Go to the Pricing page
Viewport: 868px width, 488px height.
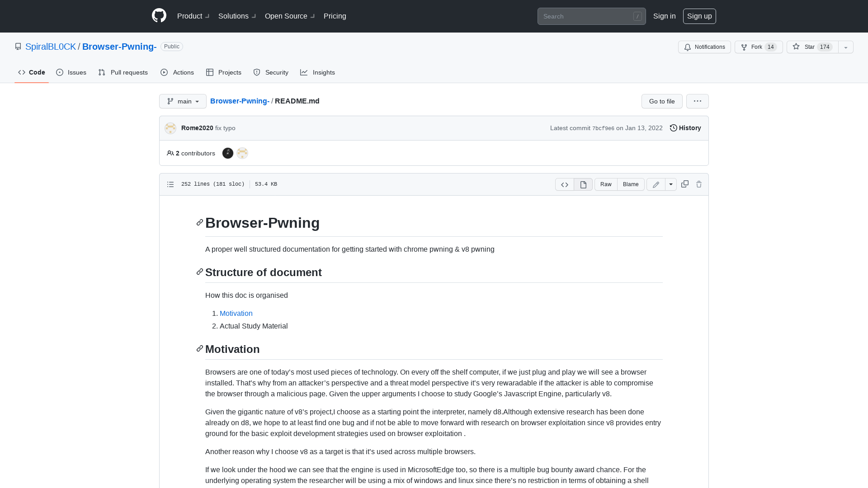335,16
